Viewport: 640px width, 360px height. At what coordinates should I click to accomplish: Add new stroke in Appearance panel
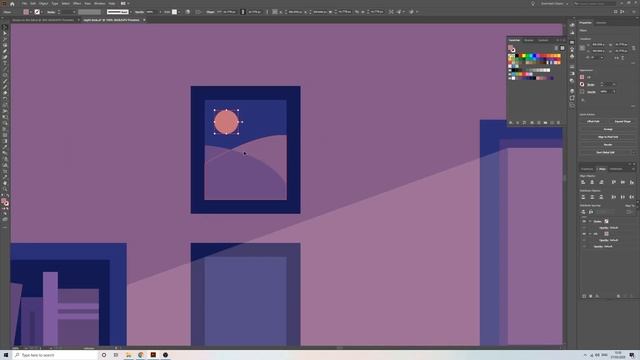(x=584, y=296)
